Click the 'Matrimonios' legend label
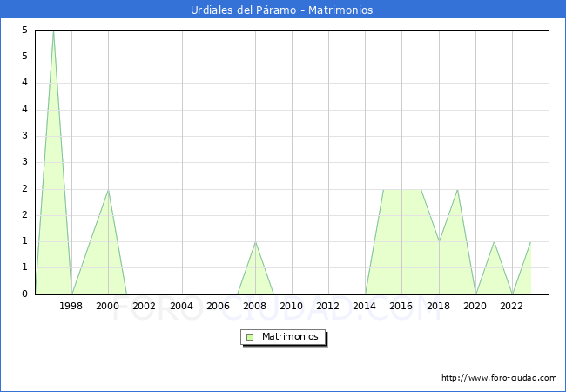This screenshot has width=566, height=392. (x=290, y=336)
